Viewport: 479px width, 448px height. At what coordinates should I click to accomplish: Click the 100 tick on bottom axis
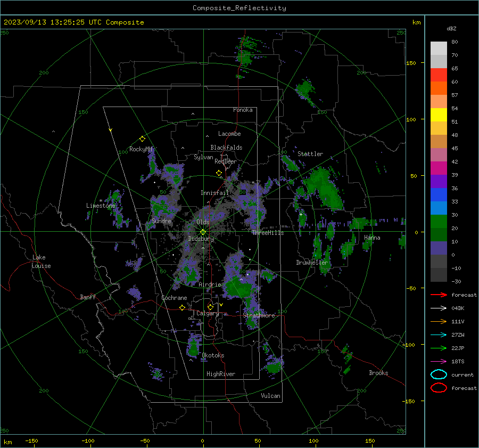pyautogui.click(x=313, y=441)
